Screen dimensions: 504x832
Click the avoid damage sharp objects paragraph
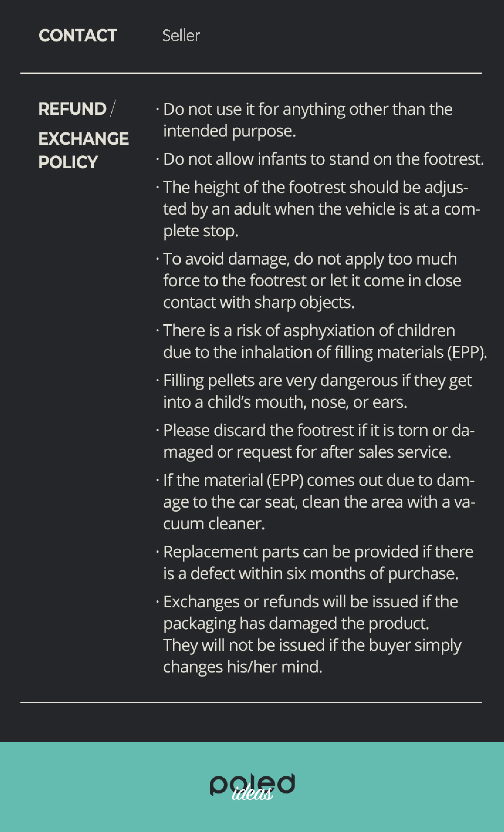309,281
